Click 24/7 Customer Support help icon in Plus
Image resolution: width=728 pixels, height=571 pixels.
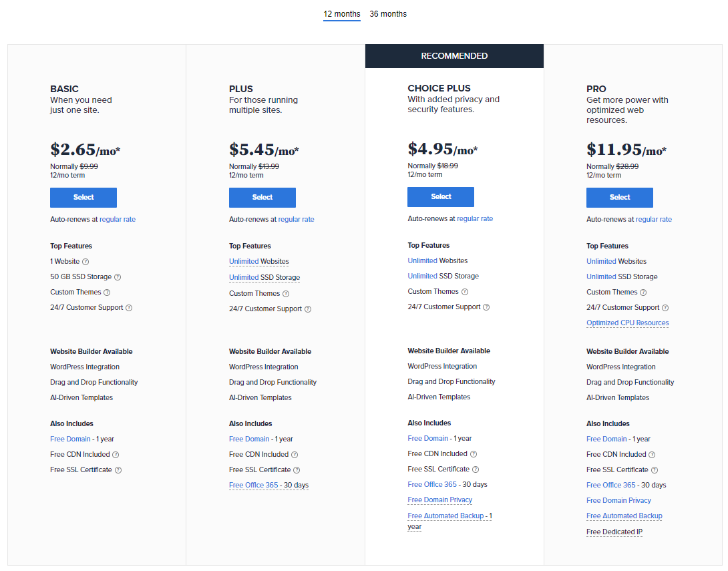(308, 309)
